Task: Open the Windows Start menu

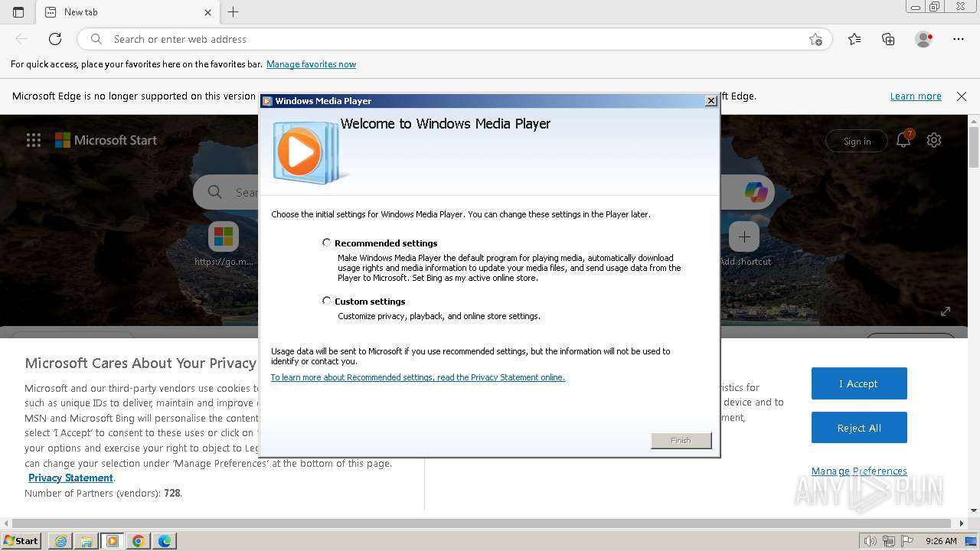Action: tap(21, 540)
